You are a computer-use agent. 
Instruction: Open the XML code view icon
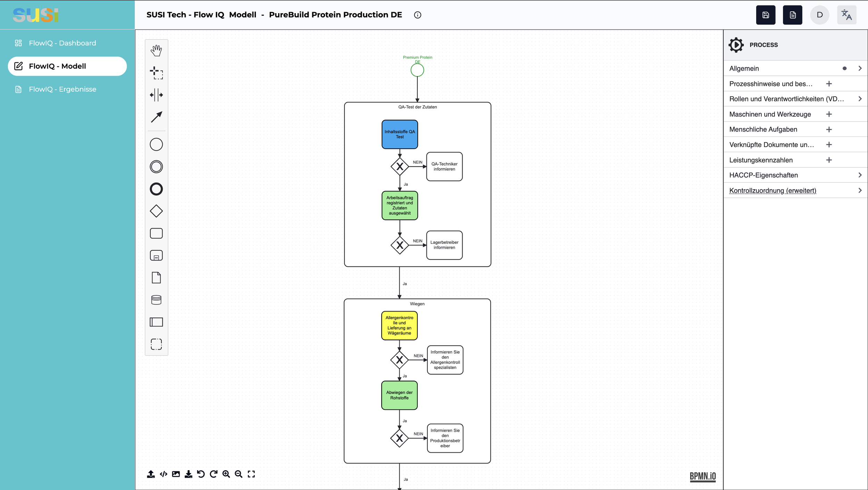click(x=164, y=474)
